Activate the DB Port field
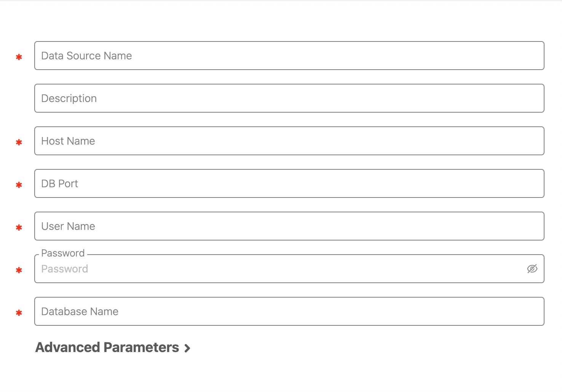562x392 pixels. click(289, 183)
